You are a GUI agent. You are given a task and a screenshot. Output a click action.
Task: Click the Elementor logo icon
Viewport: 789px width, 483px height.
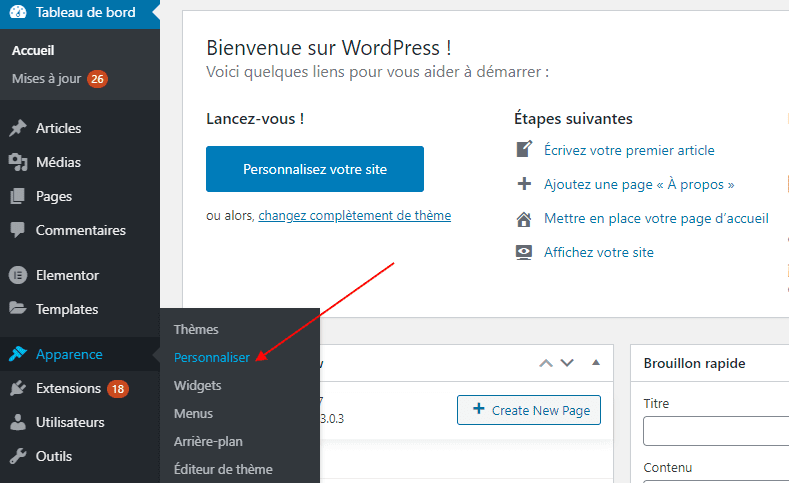click(18, 275)
